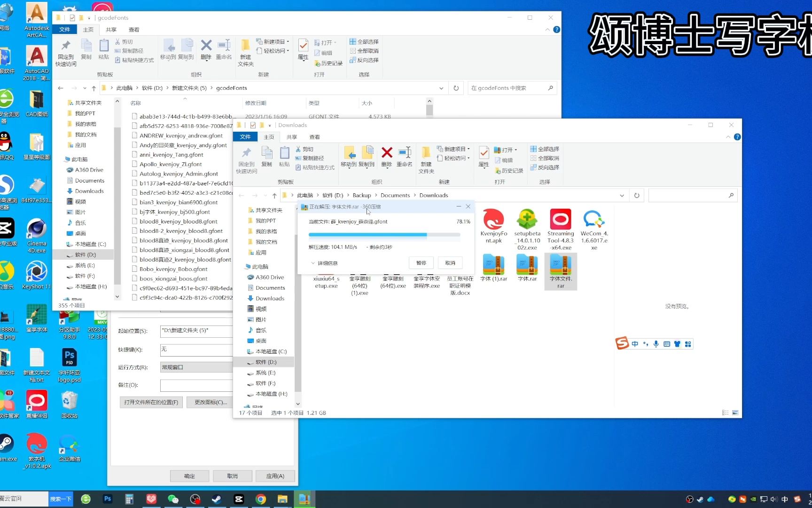The height and width of the screenshot is (508, 812).
Task: Click 更改图标(C)... button
Action: (x=210, y=402)
